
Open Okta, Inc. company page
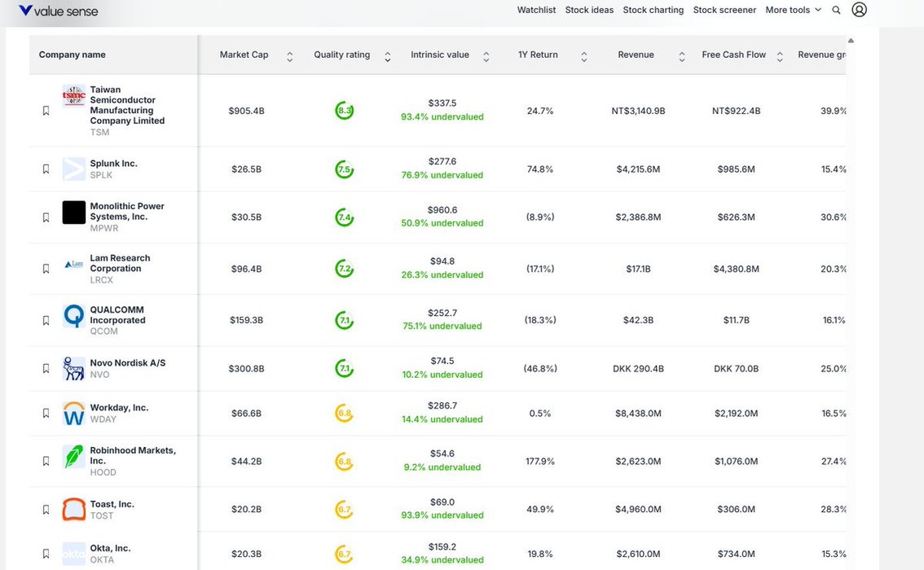[110, 548]
